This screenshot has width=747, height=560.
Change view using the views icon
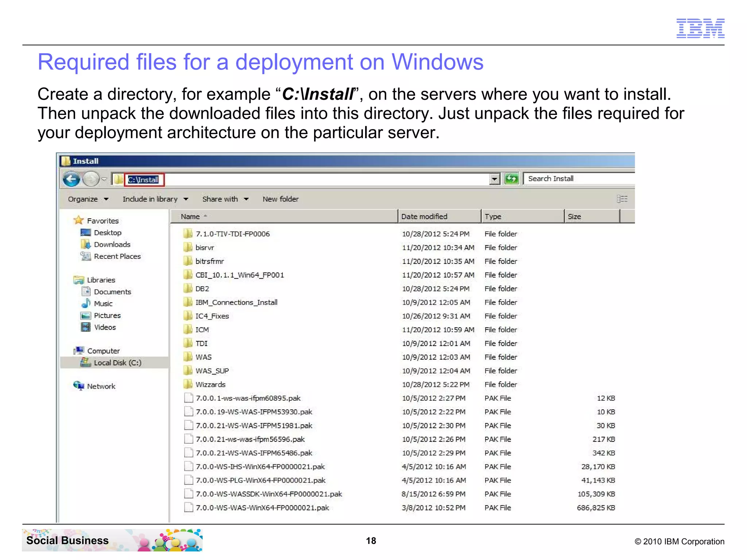pos(622,199)
